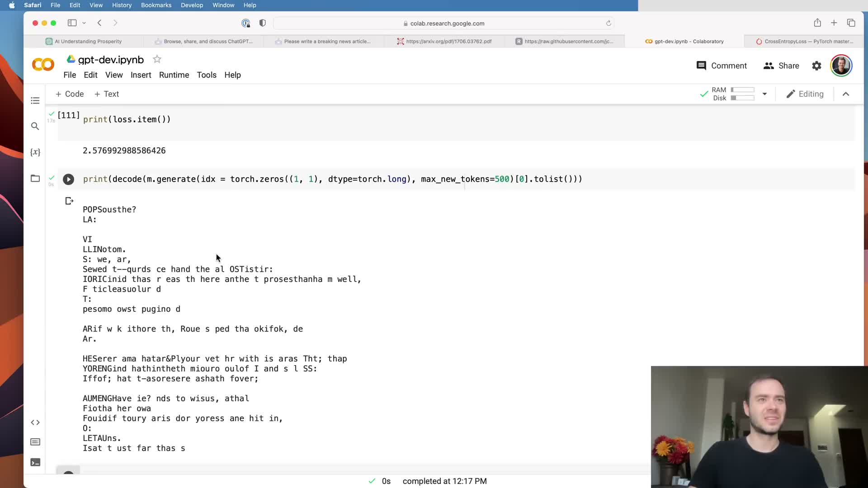Toggle Safari privacy shield icon

coord(262,23)
